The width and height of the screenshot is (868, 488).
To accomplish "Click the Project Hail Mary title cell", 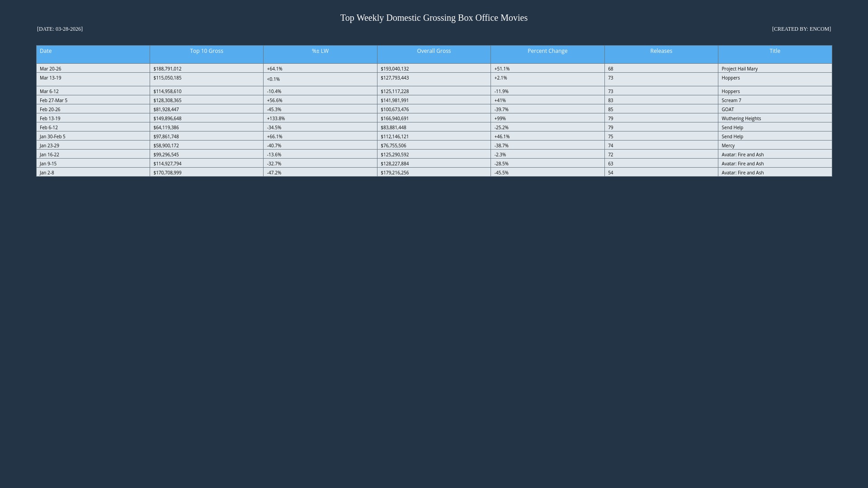I will point(739,69).
